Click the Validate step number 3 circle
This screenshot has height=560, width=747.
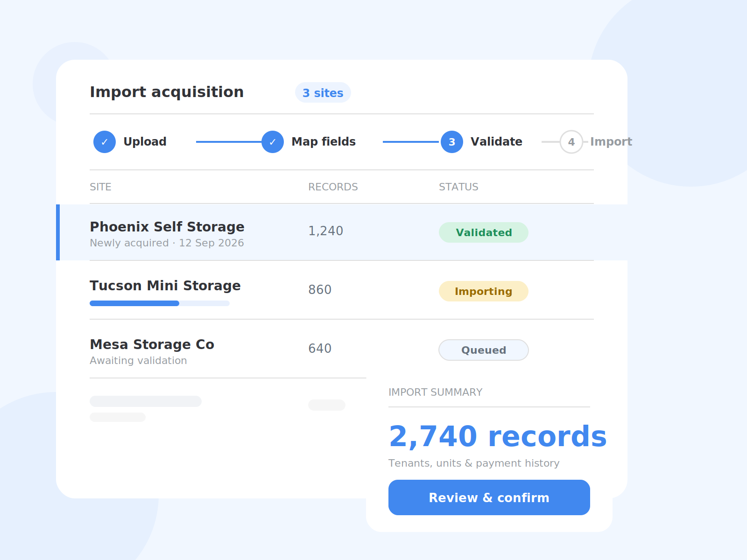(452, 142)
